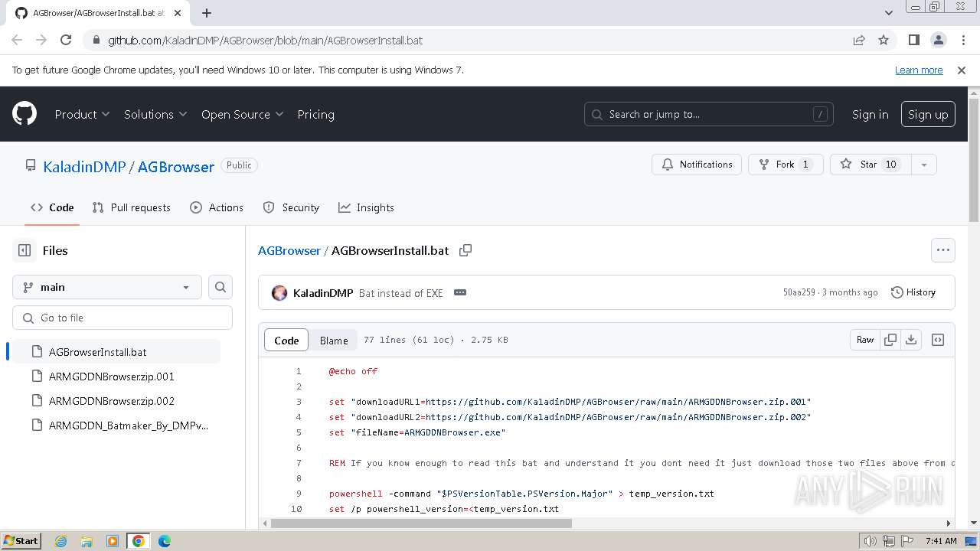
Task: Collapse the file tree panel icon
Action: pos(24,250)
